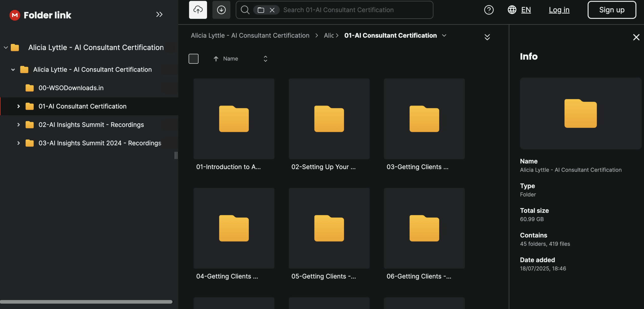Go to Alicia Lyttle root breadcrumb
This screenshot has height=309, width=644.
pos(250,35)
